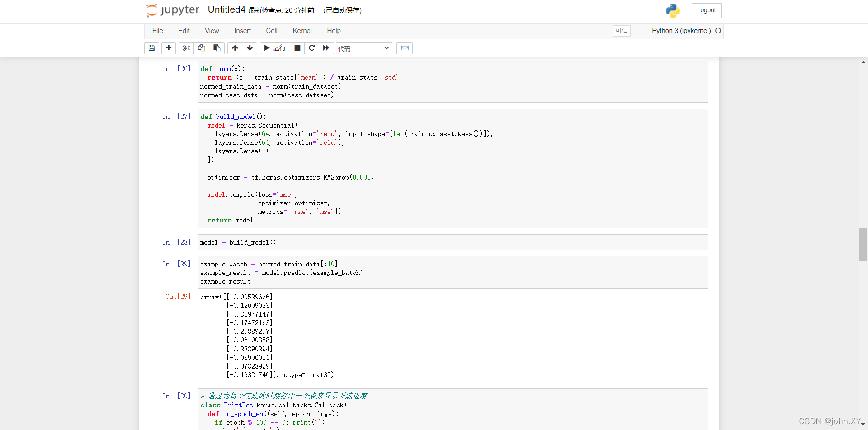Restart the kernel icon
The height and width of the screenshot is (430, 868).
(311, 48)
